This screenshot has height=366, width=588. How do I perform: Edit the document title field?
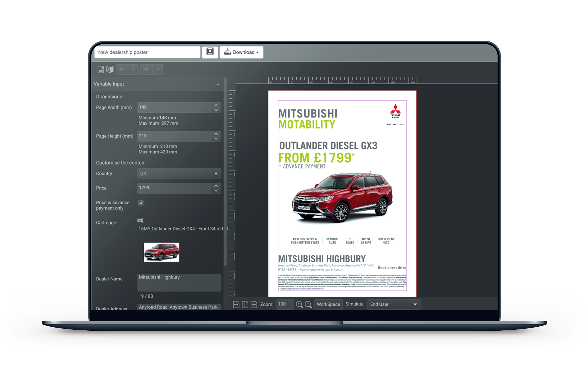pos(147,52)
